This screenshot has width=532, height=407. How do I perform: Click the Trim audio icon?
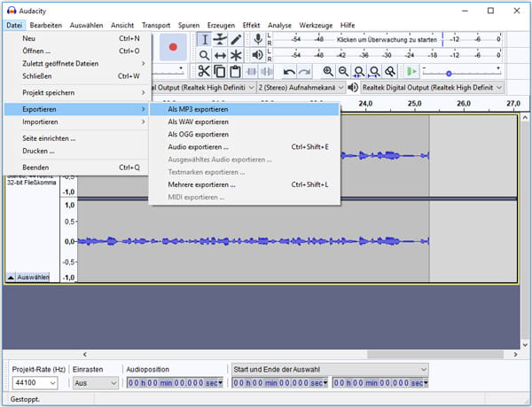coord(251,72)
